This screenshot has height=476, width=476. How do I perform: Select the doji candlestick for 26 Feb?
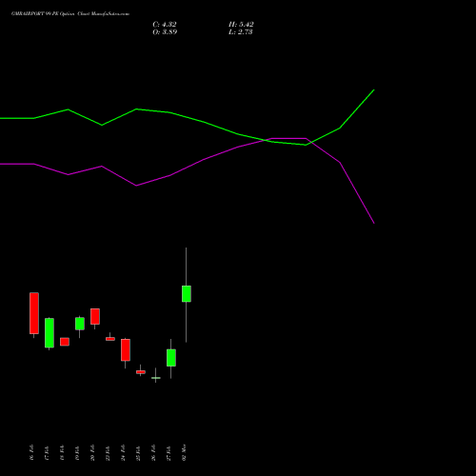pyautogui.click(x=155, y=378)
